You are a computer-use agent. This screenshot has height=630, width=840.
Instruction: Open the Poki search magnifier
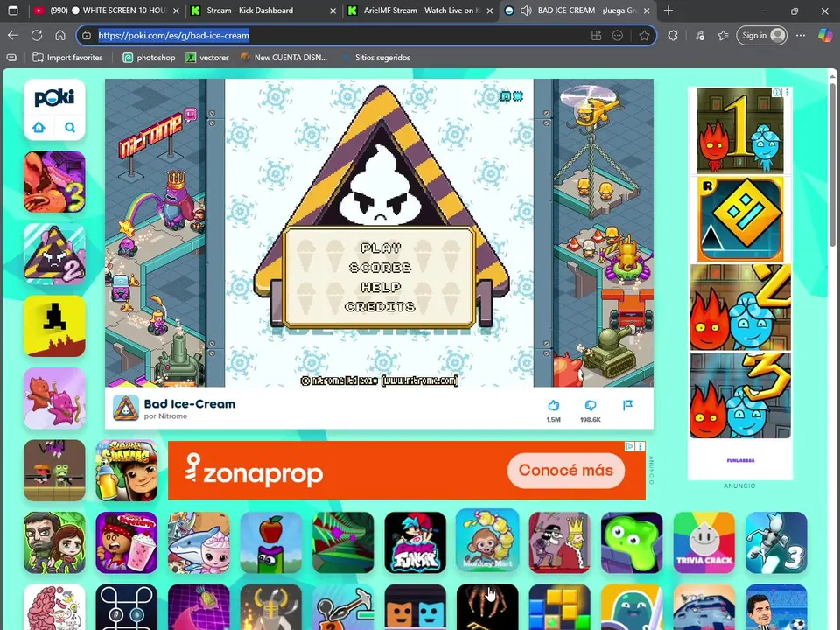[70, 128]
